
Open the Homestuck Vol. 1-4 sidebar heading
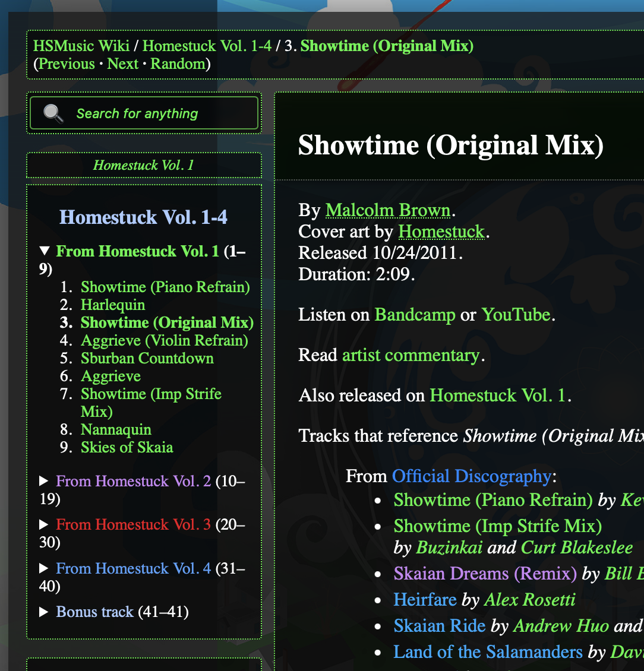tap(143, 217)
